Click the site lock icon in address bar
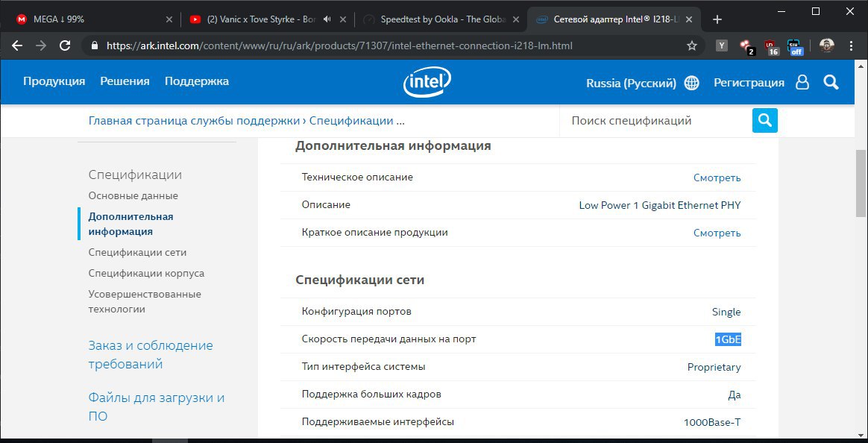Image resolution: width=868 pixels, height=443 pixels. (x=94, y=46)
